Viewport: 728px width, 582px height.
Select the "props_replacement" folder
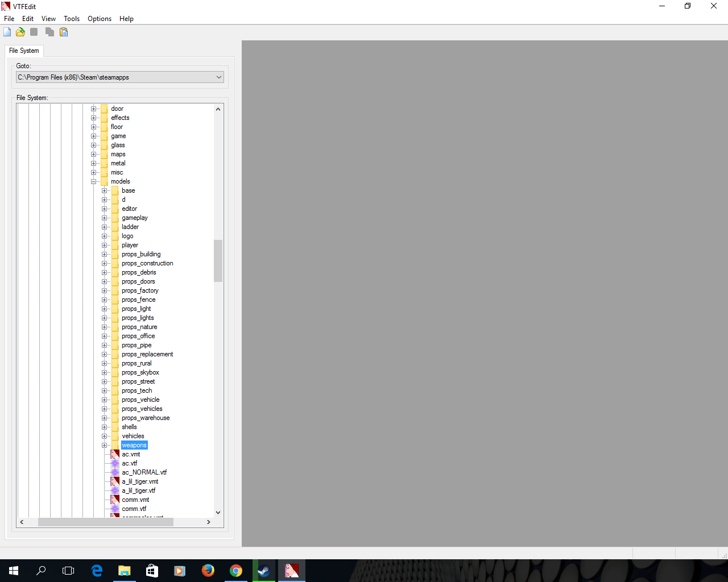tap(147, 354)
